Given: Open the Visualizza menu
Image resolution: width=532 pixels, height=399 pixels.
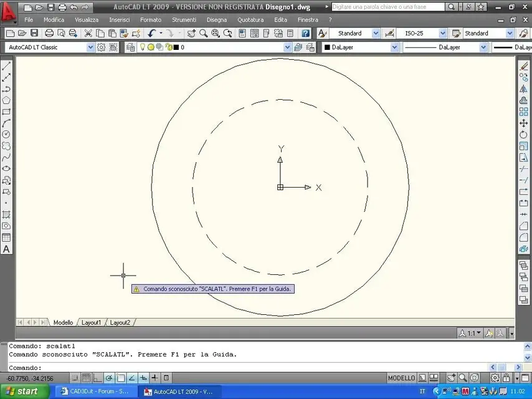Looking at the screenshot, I should pyautogui.click(x=87, y=20).
